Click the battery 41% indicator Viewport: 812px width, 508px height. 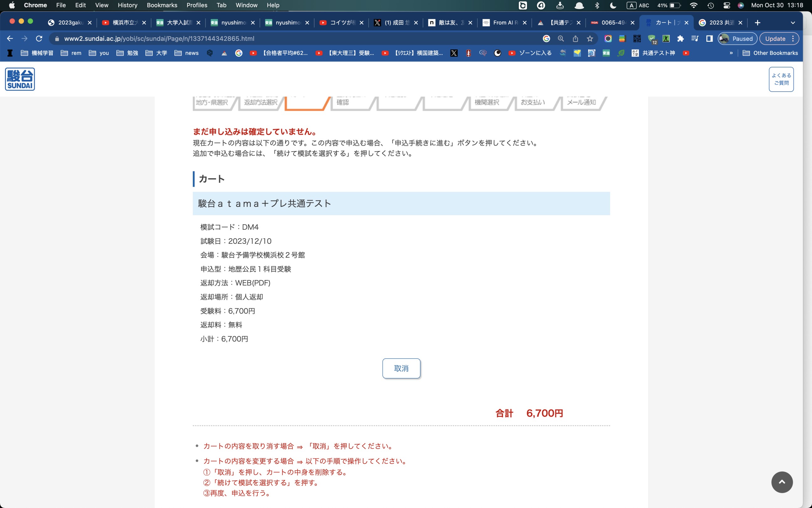(669, 5)
